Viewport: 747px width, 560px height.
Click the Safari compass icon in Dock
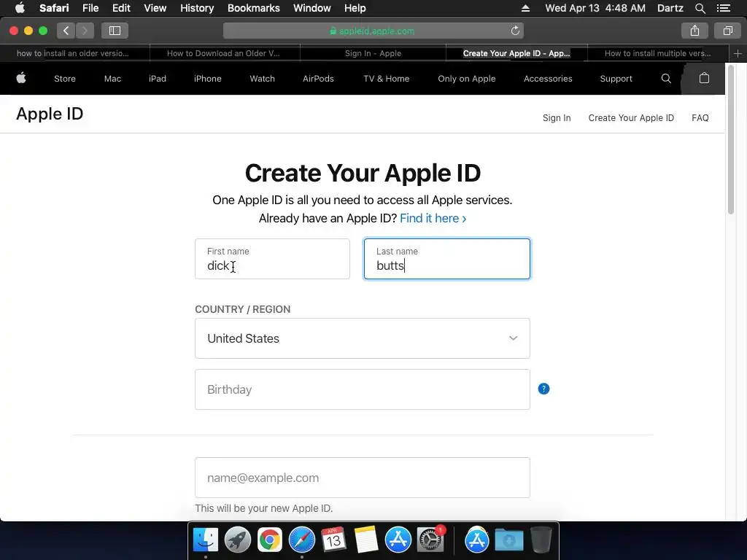coord(301,540)
